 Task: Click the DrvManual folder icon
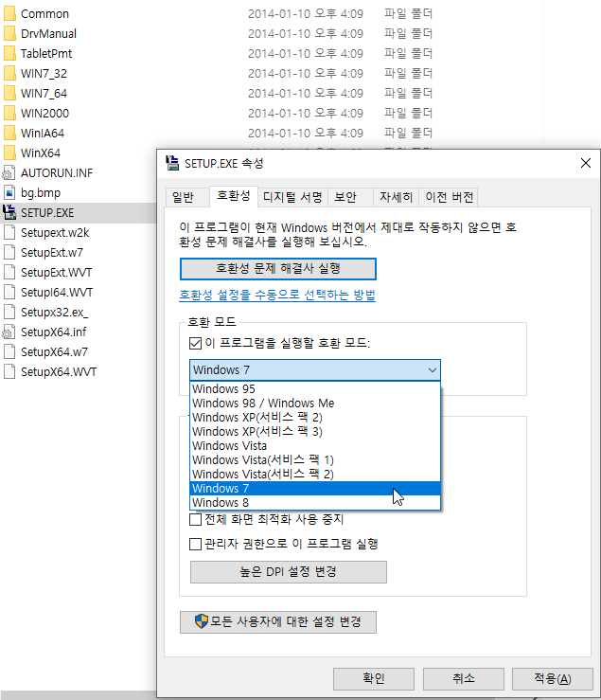tap(9, 33)
